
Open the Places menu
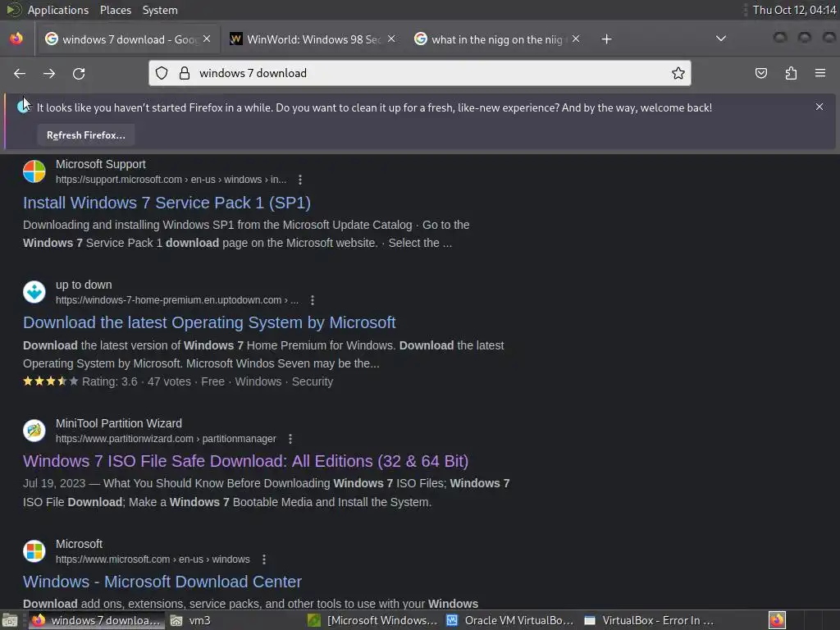[115, 10]
